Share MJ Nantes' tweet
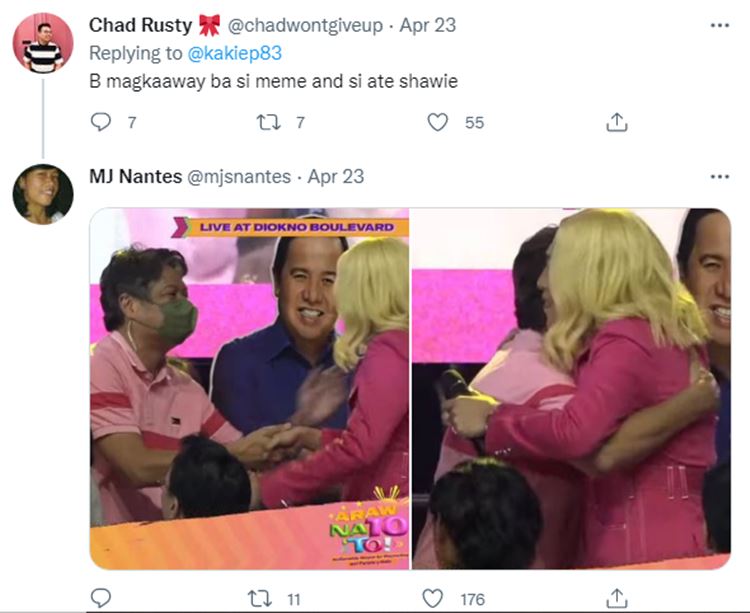 (617, 598)
